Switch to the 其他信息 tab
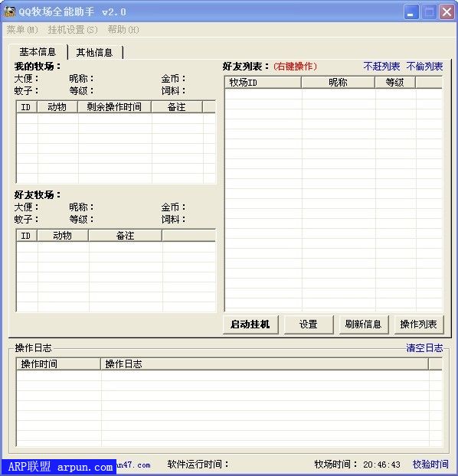This screenshot has width=458, height=476. click(x=94, y=53)
